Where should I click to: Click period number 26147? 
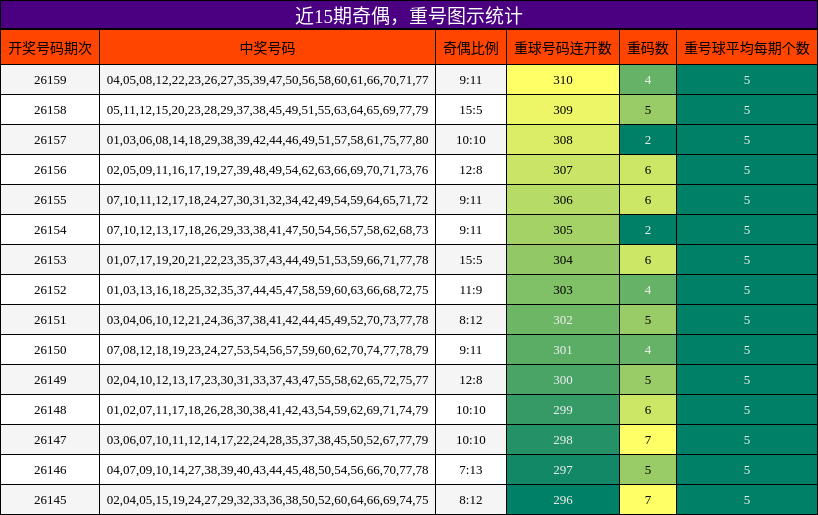coord(50,440)
